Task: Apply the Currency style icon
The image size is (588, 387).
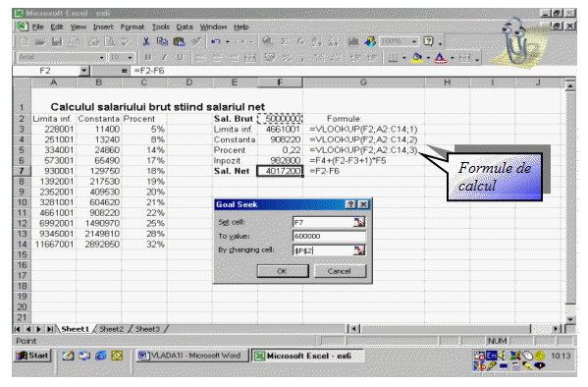Action: tap(270, 58)
